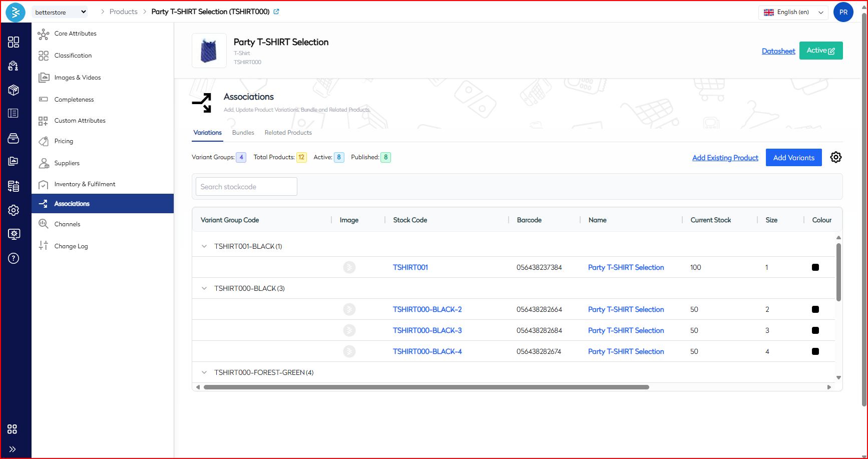Viewport: 868px width, 459px height.
Task: Click the settings gear beside Add Variants
Action: pyautogui.click(x=835, y=157)
